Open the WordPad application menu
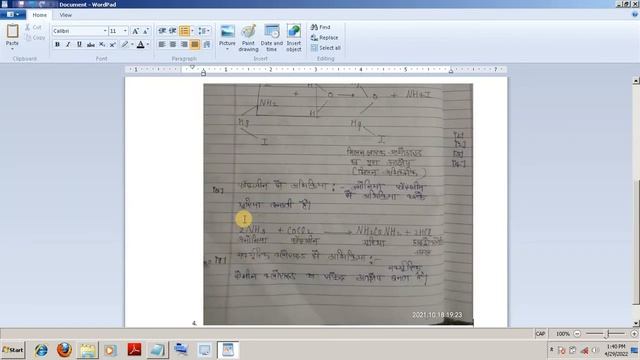The height and width of the screenshot is (360, 640). [13, 15]
